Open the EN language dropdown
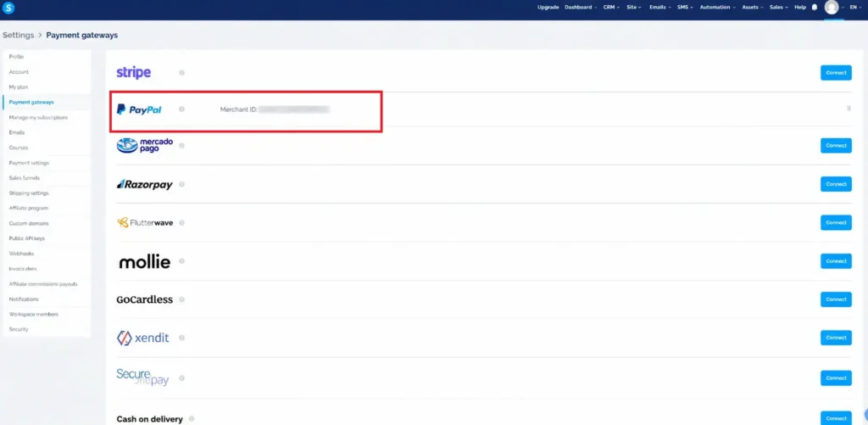Image resolution: width=868 pixels, height=425 pixels. point(856,7)
